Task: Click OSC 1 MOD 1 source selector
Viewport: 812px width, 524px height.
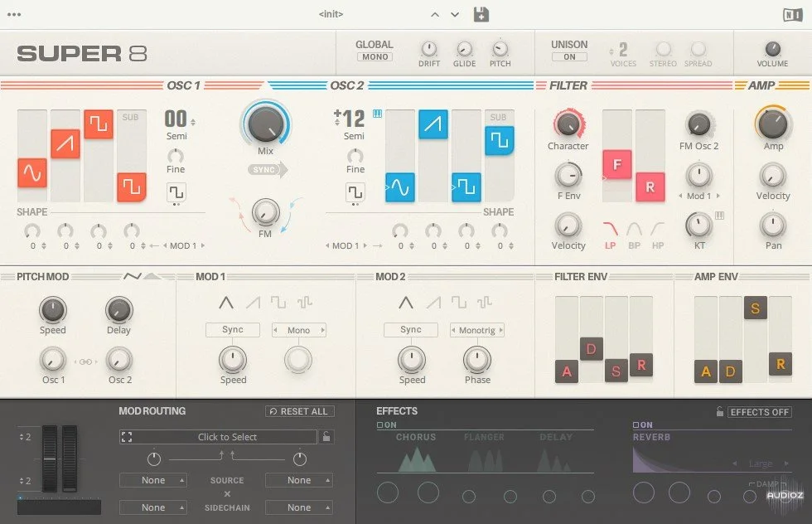Action: coord(184,245)
